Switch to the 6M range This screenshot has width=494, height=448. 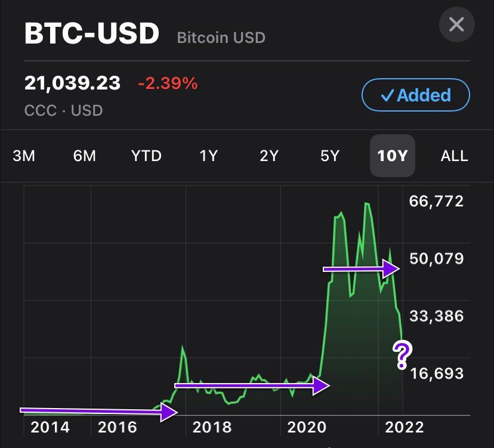85,156
